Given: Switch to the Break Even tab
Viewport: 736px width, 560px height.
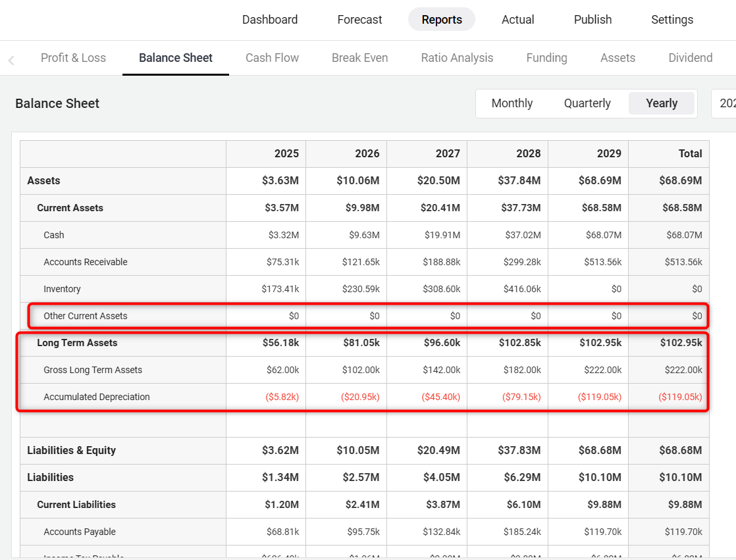Looking at the screenshot, I should [359, 58].
